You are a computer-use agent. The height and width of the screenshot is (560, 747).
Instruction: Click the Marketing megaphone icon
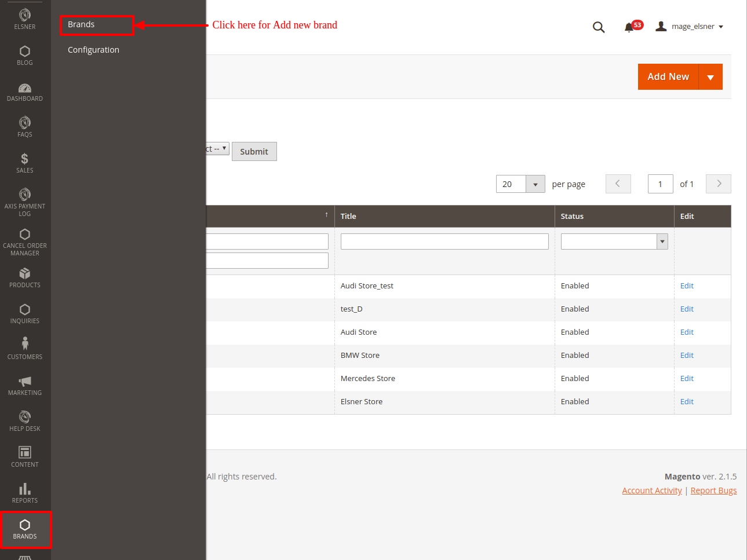25,382
